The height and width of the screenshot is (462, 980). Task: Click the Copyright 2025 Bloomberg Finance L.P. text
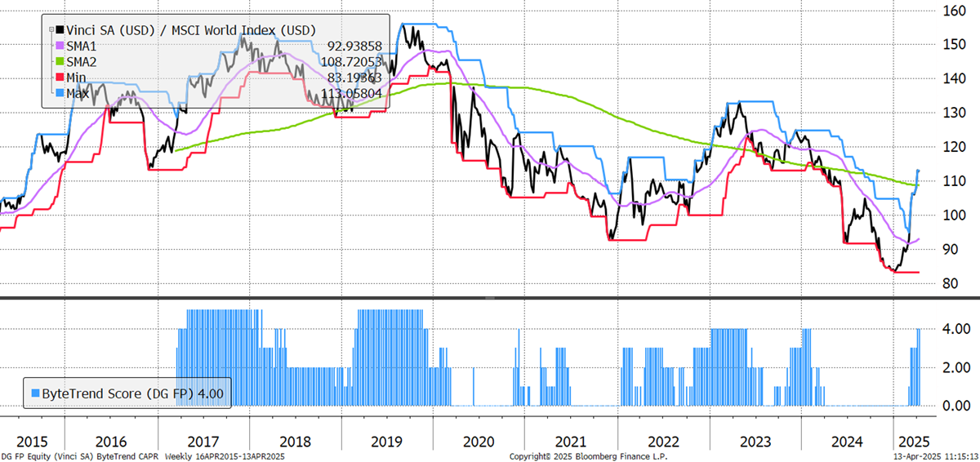(x=588, y=455)
